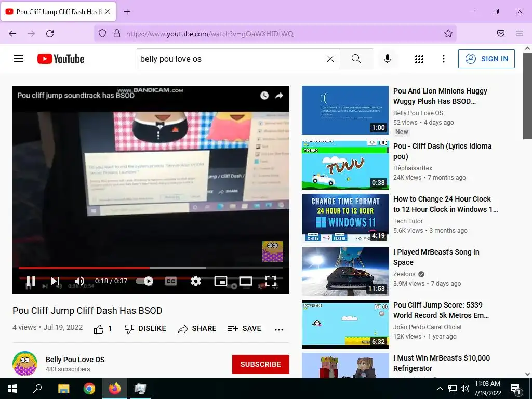Open 'Pou - Cliff Dash (Lyrics Idioma pou)' title
This screenshot has width=532, height=399.
(x=443, y=151)
